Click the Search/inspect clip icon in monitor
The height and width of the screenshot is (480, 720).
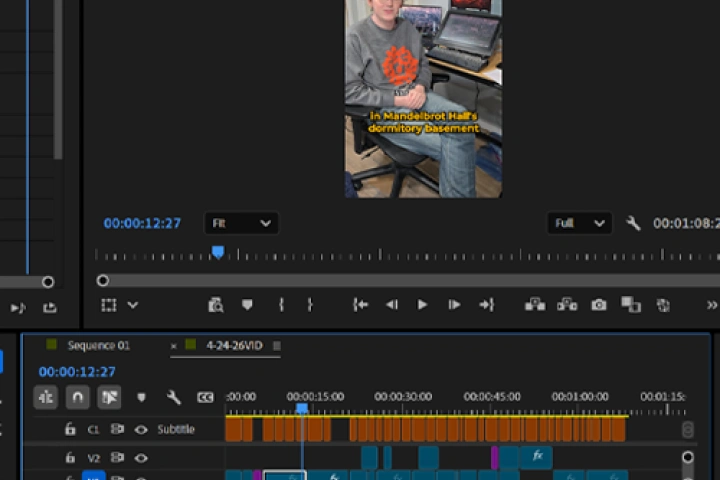(215, 305)
